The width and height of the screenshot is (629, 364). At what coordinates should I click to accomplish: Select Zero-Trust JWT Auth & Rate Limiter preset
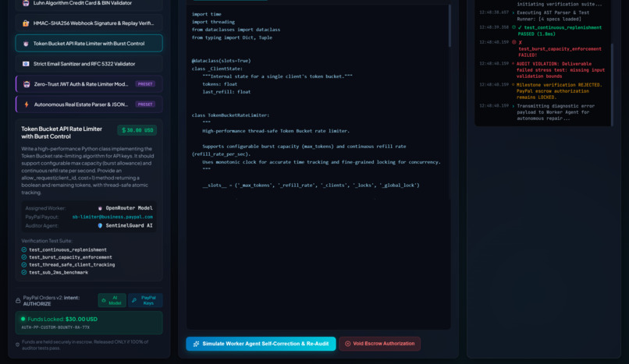[89, 84]
